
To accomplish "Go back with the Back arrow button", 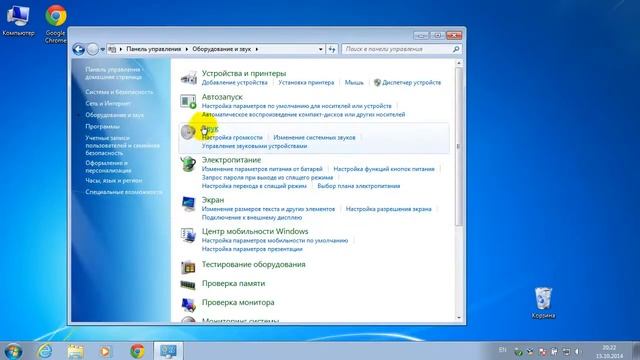I will tap(79, 49).
